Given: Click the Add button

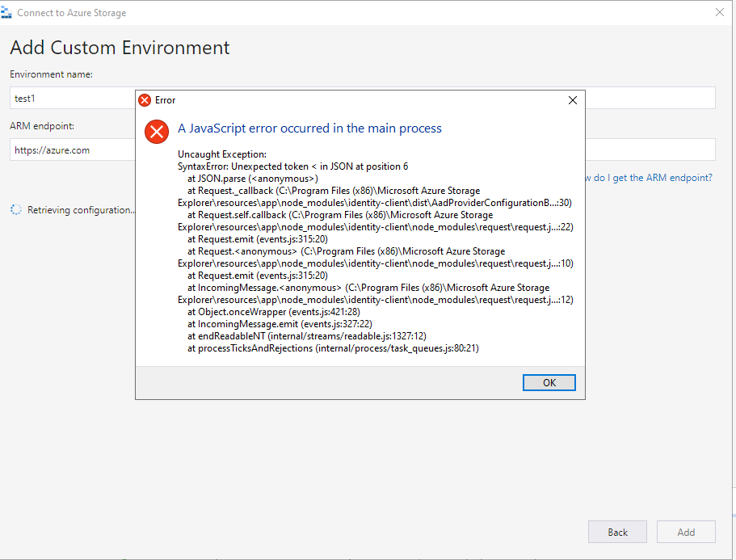Looking at the screenshot, I should coord(686,532).
